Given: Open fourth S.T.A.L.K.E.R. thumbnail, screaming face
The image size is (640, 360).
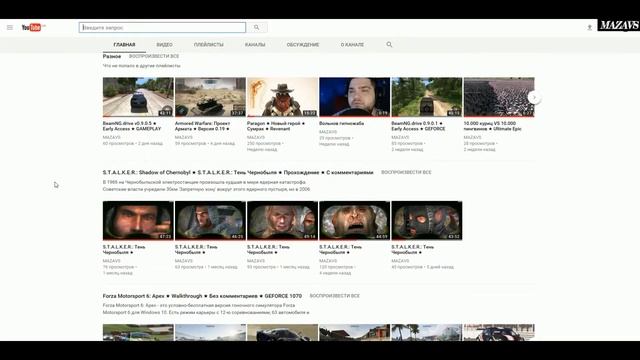Looking at the screenshot, I should click(x=355, y=220).
